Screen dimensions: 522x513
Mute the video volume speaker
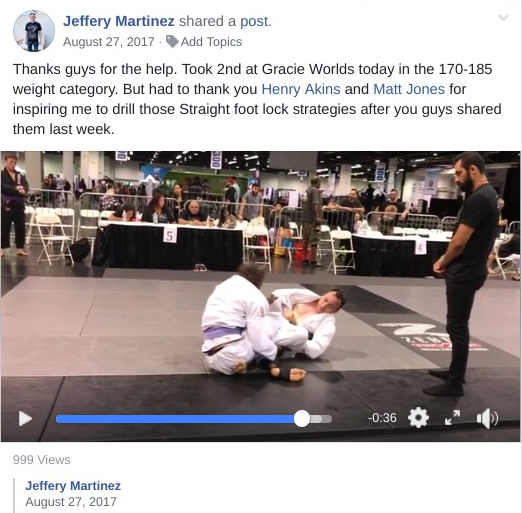487,418
